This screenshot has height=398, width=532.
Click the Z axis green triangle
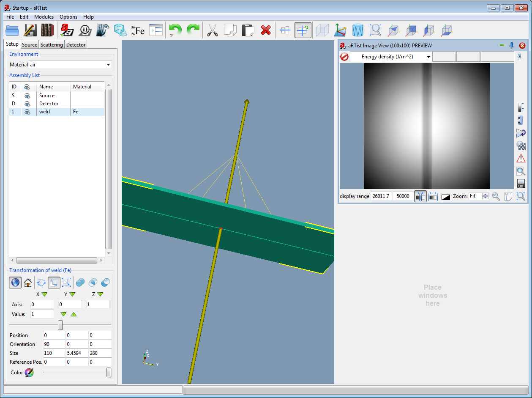(x=100, y=294)
